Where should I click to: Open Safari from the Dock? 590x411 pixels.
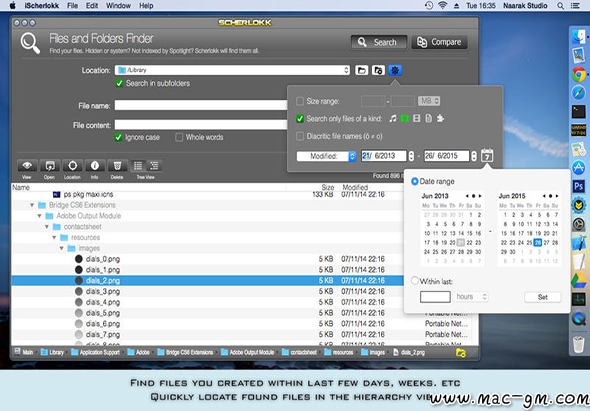tap(579, 93)
